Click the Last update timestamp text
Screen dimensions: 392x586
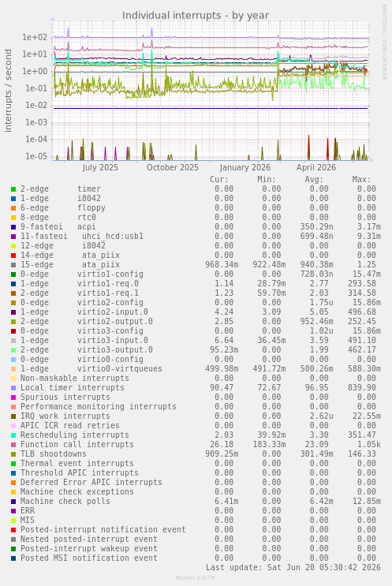(293, 567)
